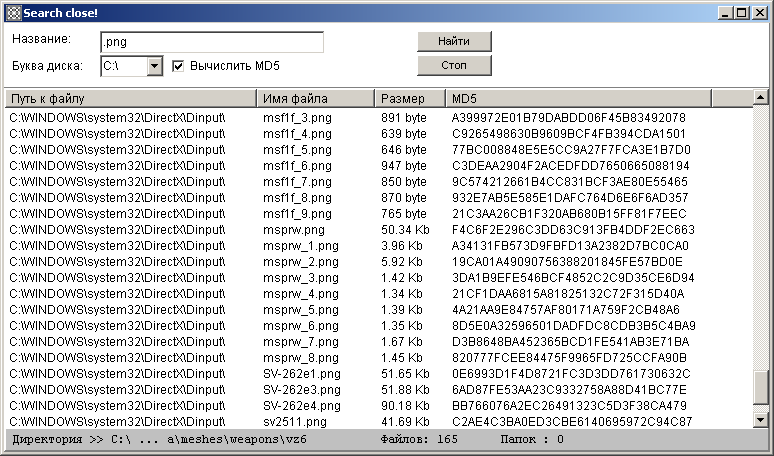The width and height of the screenshot is (774, 456).
Task: Select file SV-262e4.png
Action: [302, 406]
